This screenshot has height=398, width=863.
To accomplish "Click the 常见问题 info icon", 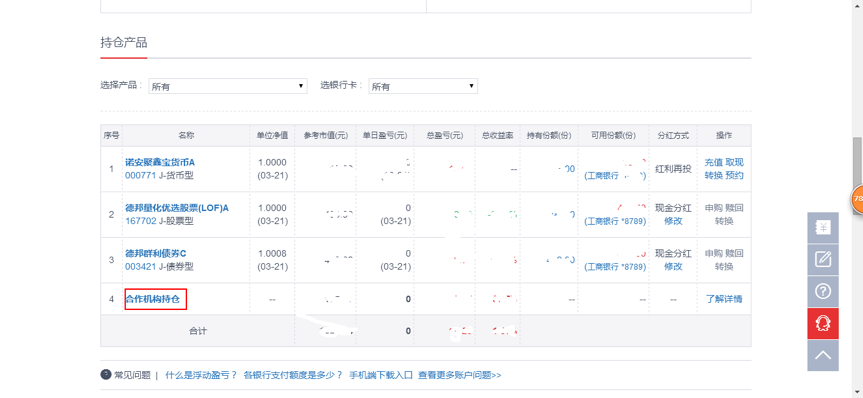I will click(x=106, y=375).
